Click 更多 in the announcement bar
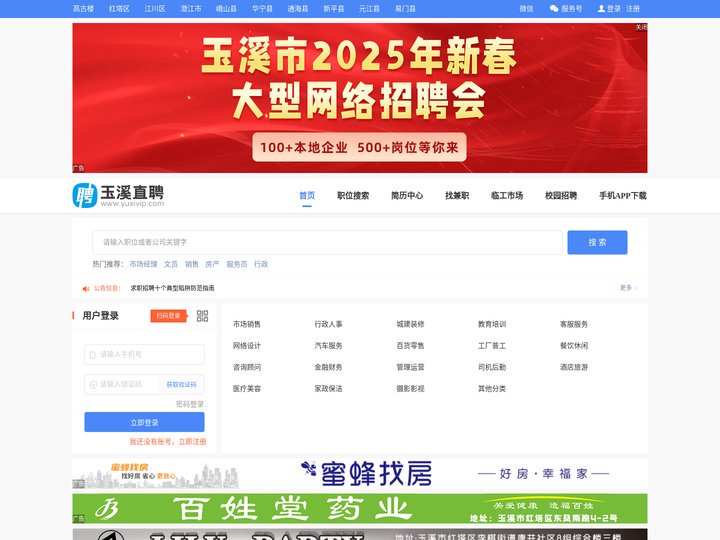720x540 pixels. pos(626,288)
